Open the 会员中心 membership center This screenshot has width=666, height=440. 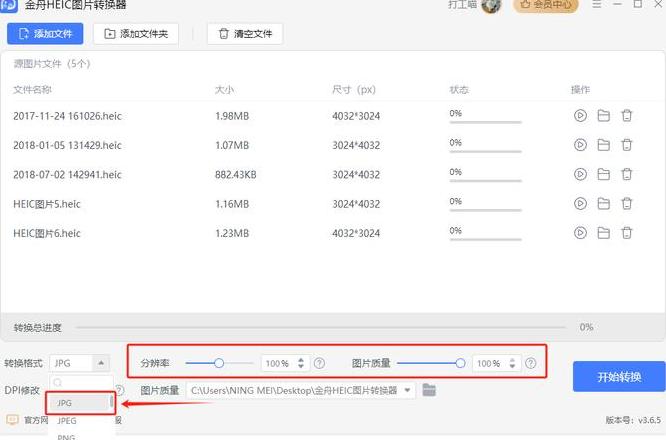(546, 5)
